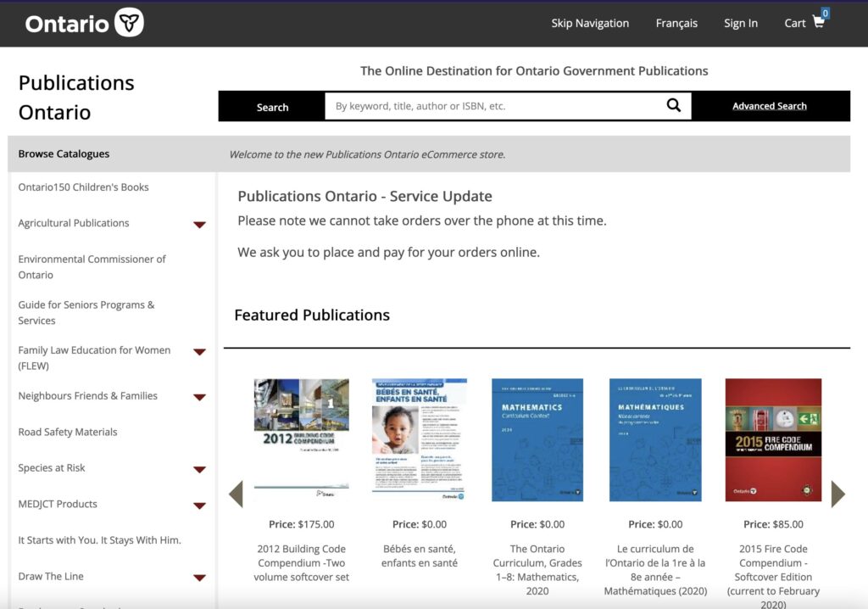Open 2015 Fire Code Compendium Softcover title
The image size is (868, 609).
click(773, 576)
